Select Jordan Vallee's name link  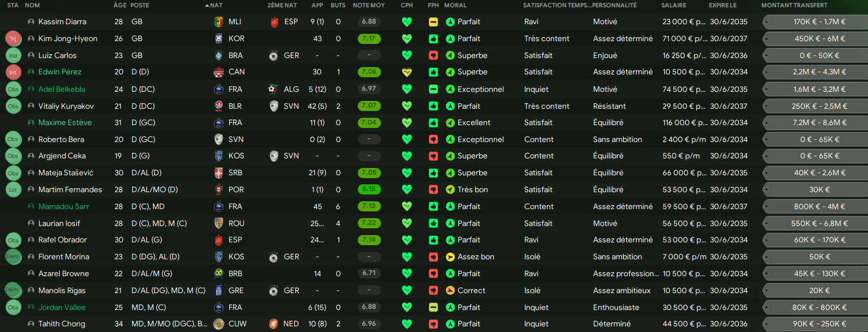click(x=62, y=307)
